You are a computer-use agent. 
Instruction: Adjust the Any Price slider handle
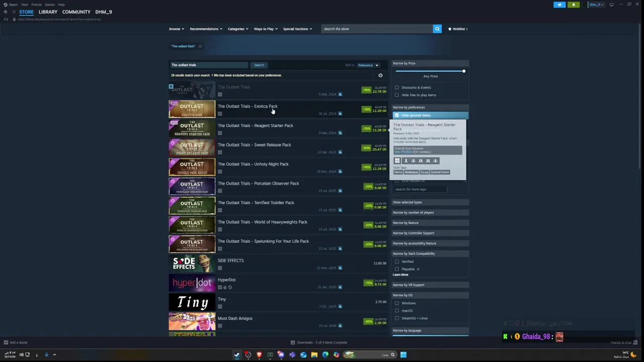[x=464, y=71]
